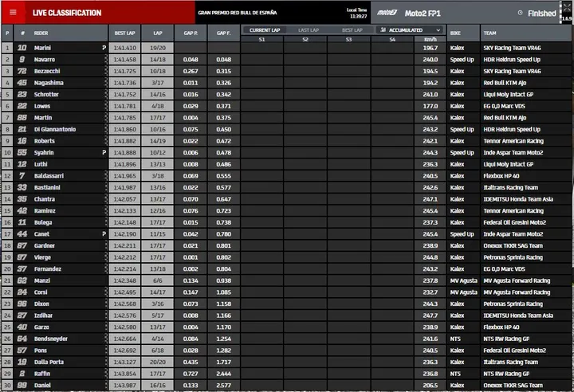This screenshot has width=574, height=392.
Task: Select rider Bezzecchi
Action: point(47,71)
